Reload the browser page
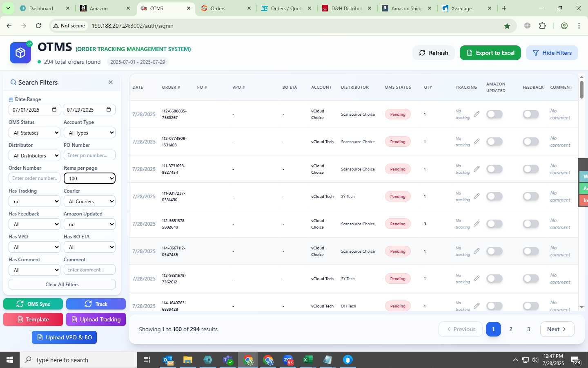The image size is (588, 368). point(38,26)
